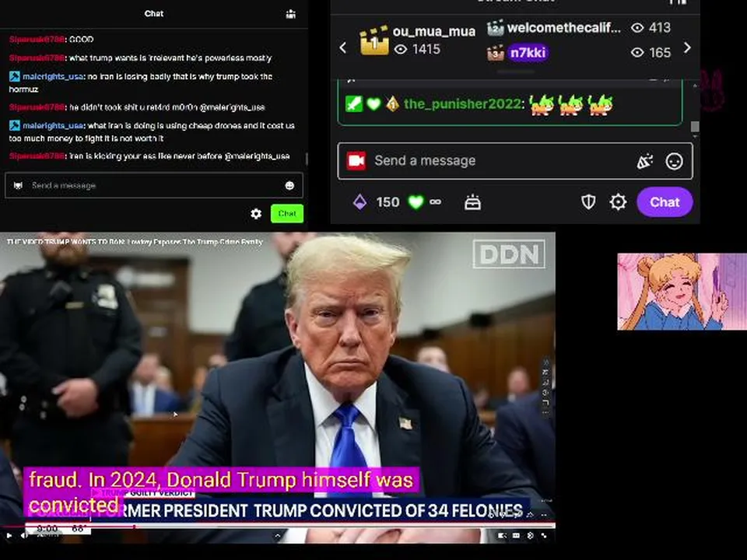Open video player settings gear
The width and height of the screenshot is (747, 560).
(x=530, y=536)
